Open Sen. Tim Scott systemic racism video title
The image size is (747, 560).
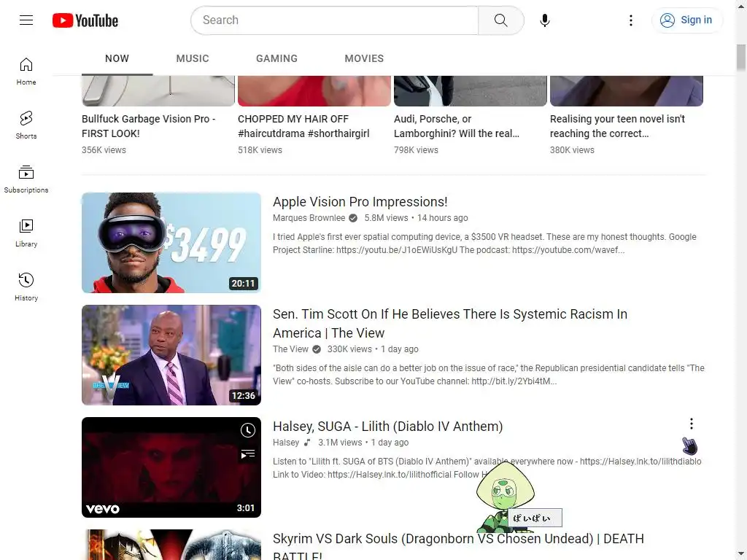click(449, 324)
